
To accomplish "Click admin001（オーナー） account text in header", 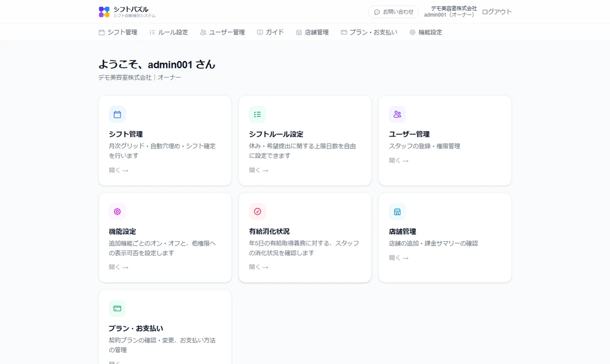I will tap(450, 15).
